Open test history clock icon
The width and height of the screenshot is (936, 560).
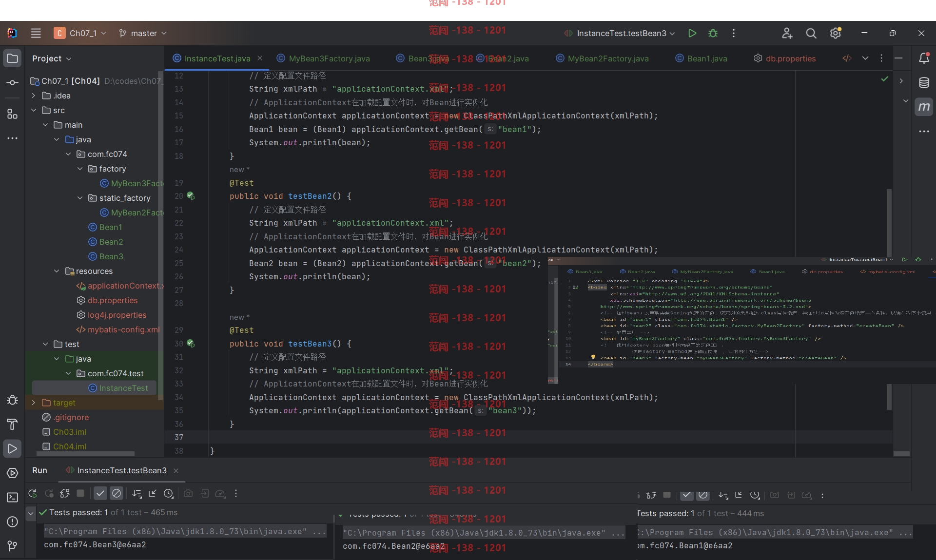tap(169, 494)
